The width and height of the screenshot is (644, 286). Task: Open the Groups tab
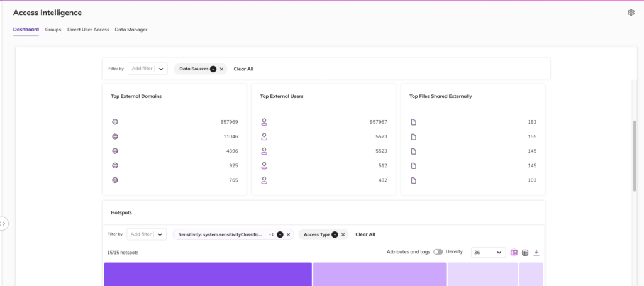point(53,30)
